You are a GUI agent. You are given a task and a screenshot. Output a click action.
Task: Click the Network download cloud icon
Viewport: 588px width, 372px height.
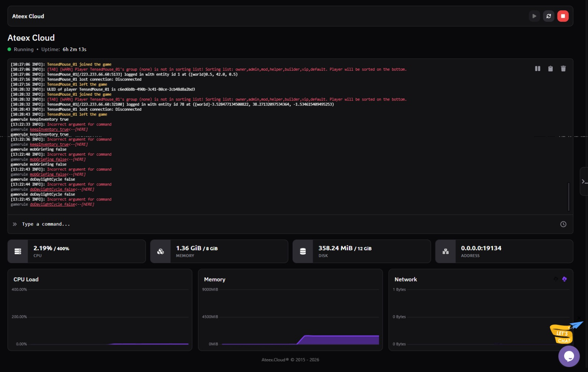point(564,279)
